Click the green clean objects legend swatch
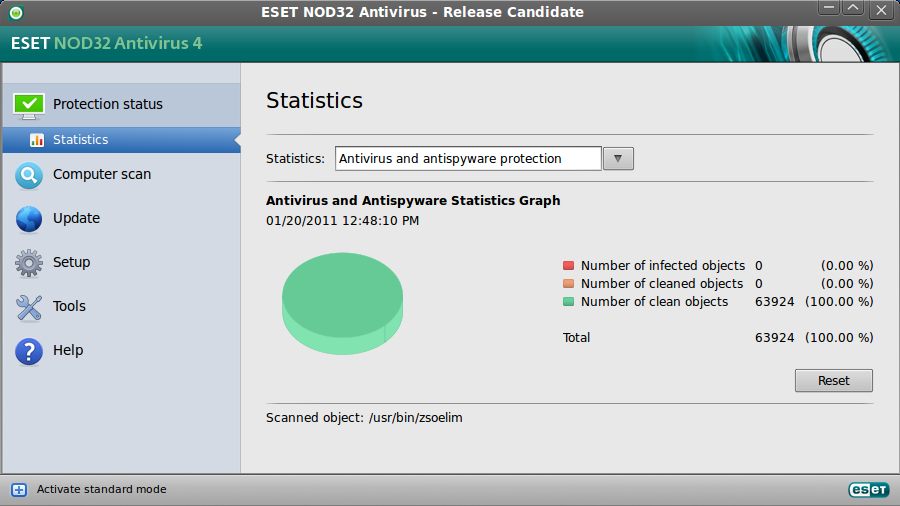This screenshot has width=900, height=506. [x=568, y=302]
